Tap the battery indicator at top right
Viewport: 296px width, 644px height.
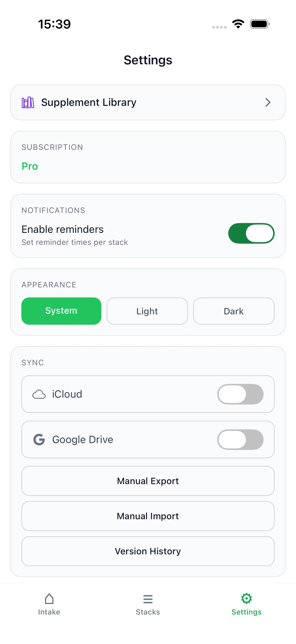(259, 24)
